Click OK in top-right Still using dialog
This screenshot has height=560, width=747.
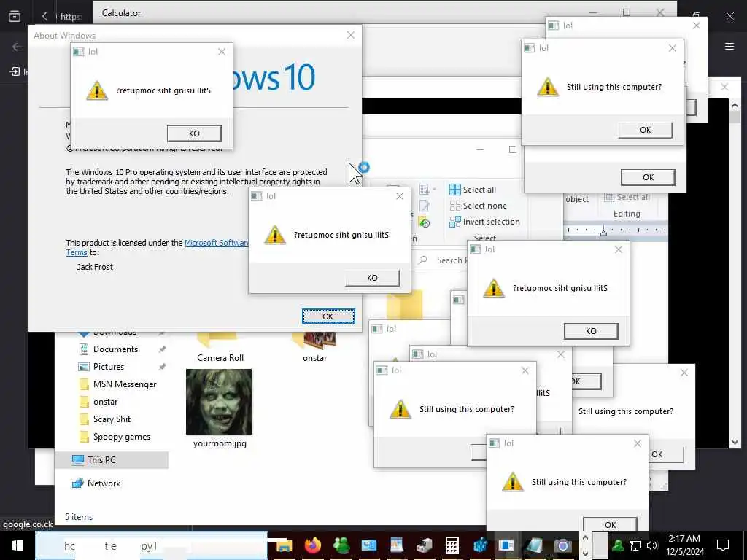point(645,130)
